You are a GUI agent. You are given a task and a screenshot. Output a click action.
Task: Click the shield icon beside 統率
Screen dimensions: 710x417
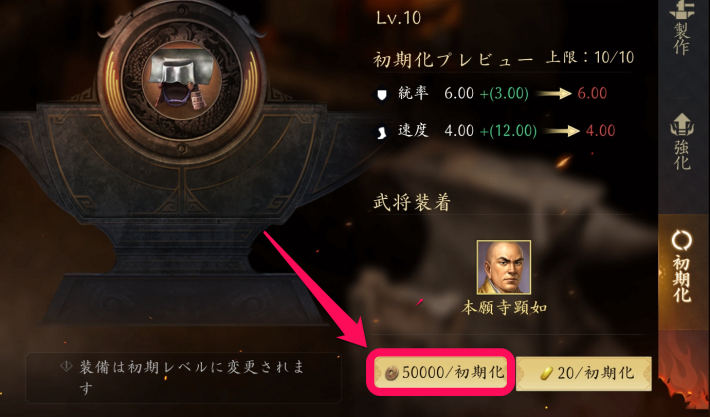pos(383,94)
